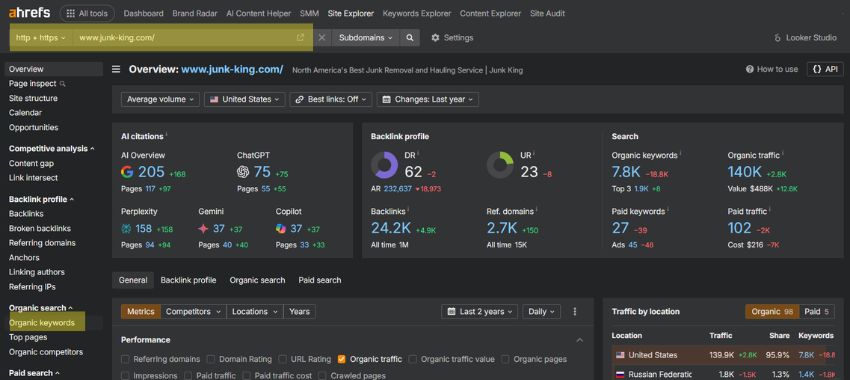The width and height of the screenshot is (850, 380).
Task: Click the Google AI Overview icon
Action: pos(127,172)
